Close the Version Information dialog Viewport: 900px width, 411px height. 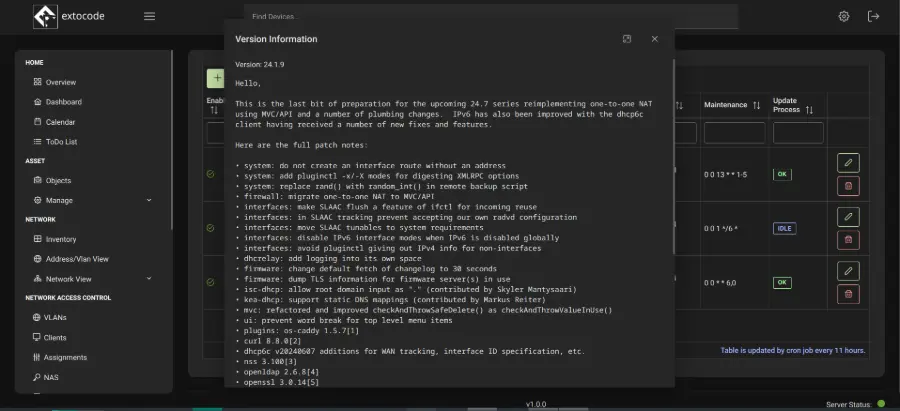[655, 39]
